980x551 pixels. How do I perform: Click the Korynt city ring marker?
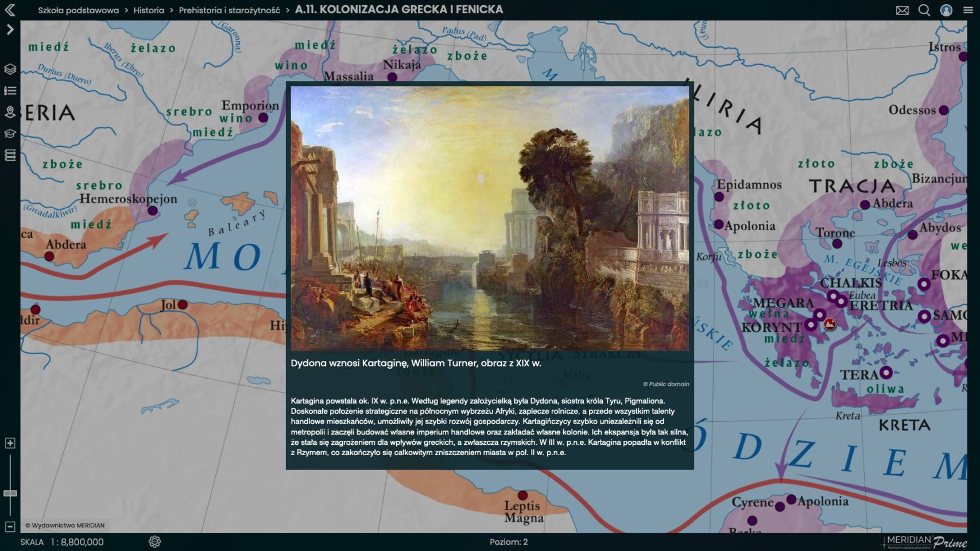[811, 325]
